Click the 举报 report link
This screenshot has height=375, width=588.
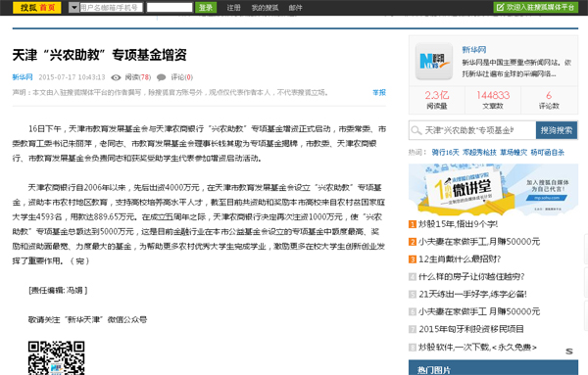pyautogui.click(x=379, y=93)
